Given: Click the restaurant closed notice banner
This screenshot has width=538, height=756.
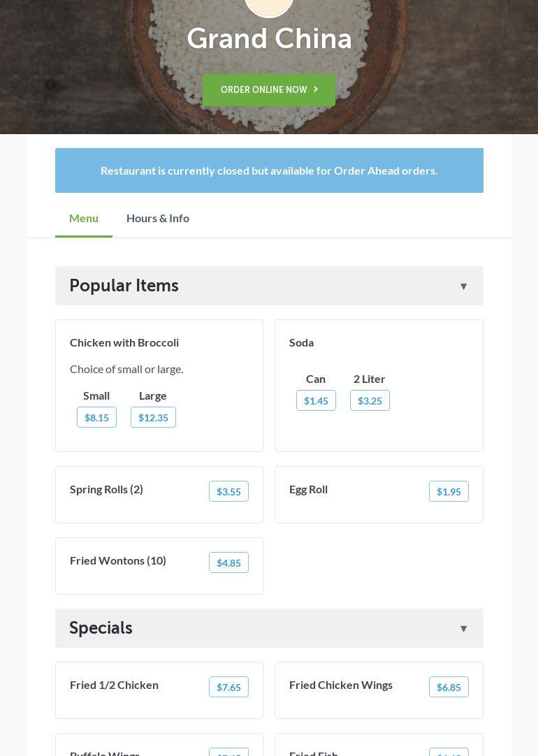Looking at the screenshot, I should tap(269, 170).
